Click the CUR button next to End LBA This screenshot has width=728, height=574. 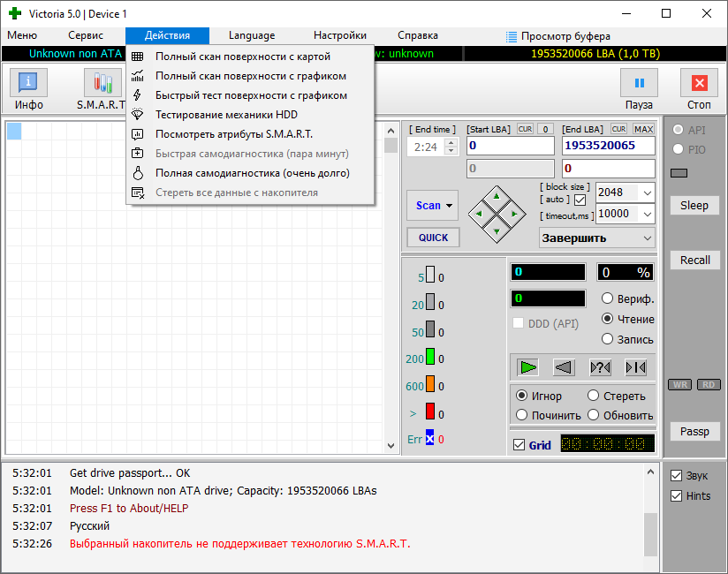click(618, 129)
